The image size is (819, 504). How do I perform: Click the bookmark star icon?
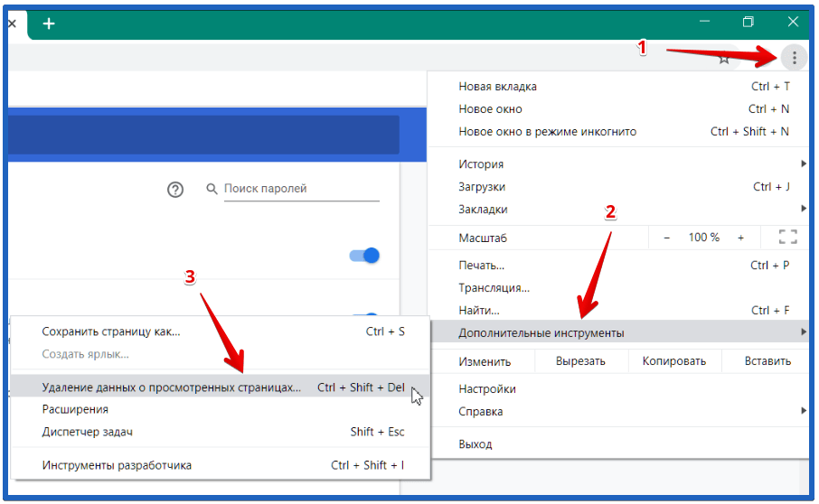click(724, 58)
